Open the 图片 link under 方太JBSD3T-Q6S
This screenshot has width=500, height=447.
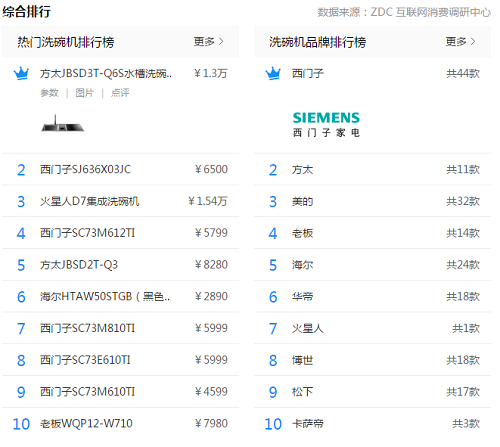pos(84,93)
